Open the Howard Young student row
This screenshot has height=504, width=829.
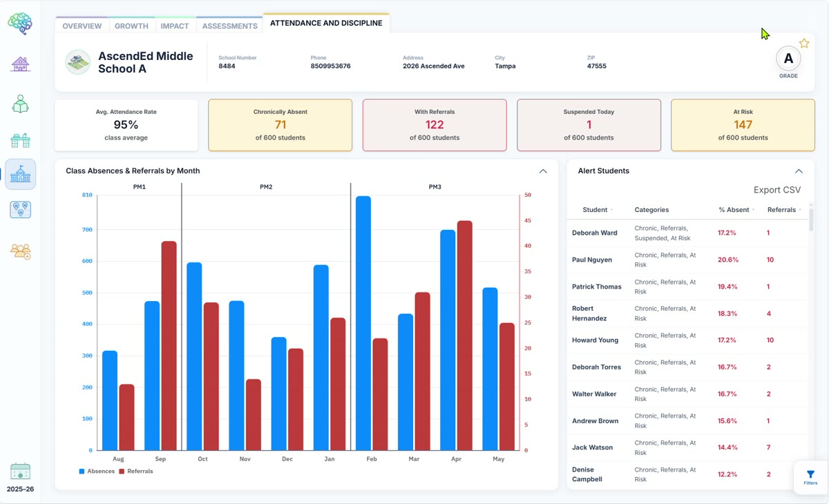pyautogui.click(x=687, y=340)
